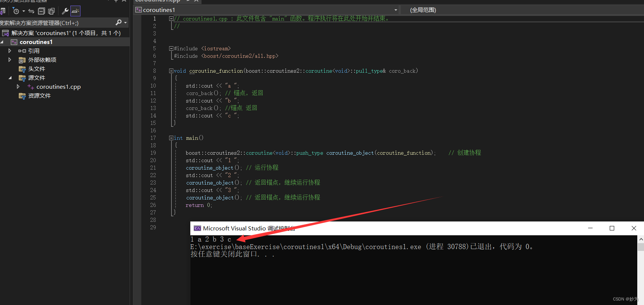Select the coroutines1 project in the tree
Screen dimensions: 644x305
pyautogui.click(x=36, y=42)
